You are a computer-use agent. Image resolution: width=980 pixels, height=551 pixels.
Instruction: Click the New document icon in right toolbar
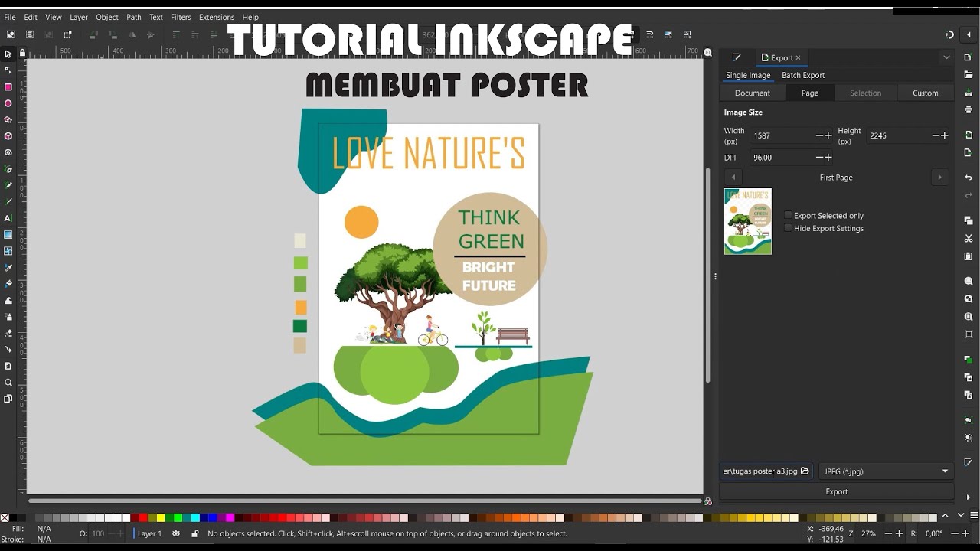tap(969, 58)
